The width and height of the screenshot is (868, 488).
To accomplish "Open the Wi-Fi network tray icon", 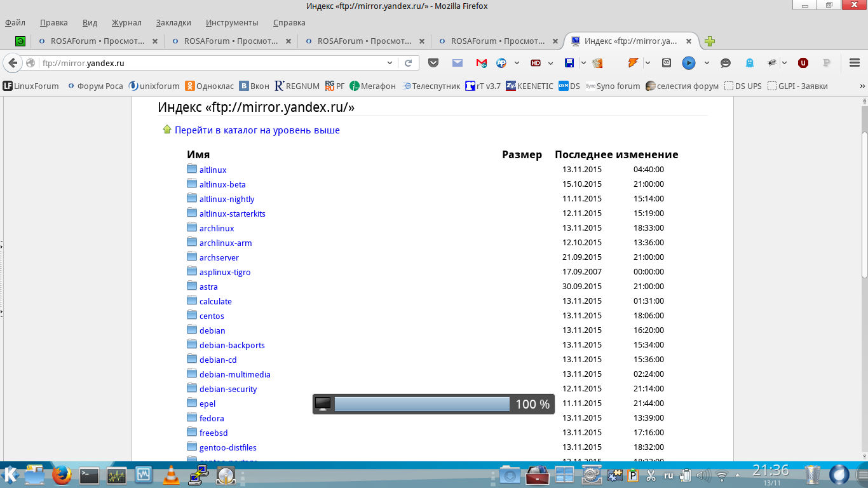I will (x=722, y=475).
